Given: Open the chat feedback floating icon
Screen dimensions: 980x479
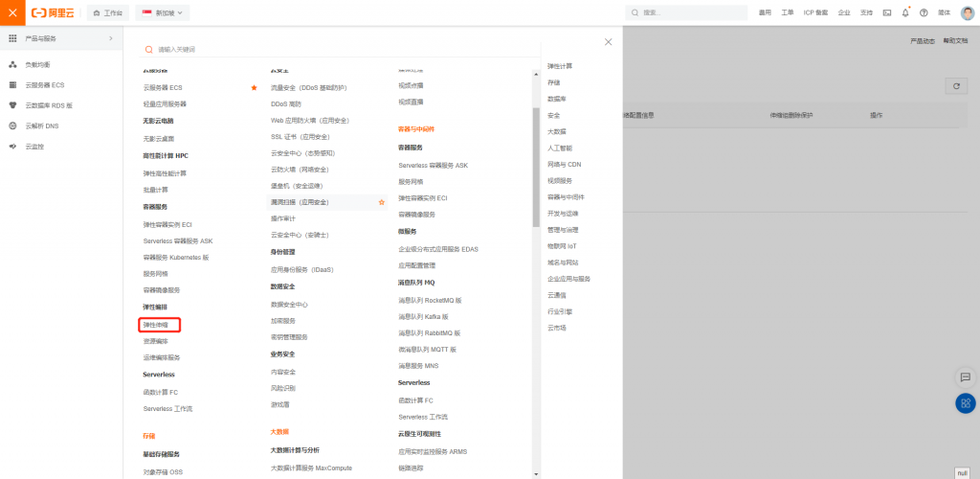Looking at the screenshot, I should pyautogui.click(x=965, y=377).
